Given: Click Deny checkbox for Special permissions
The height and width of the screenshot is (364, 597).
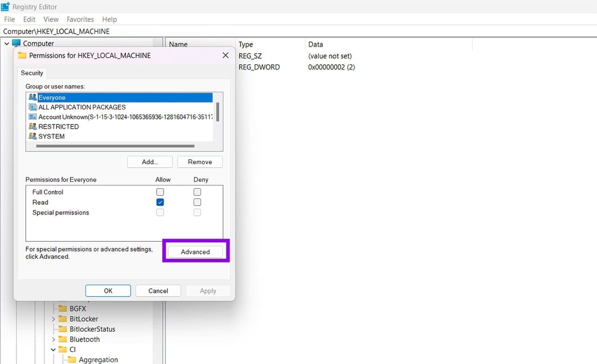Looking at the screenshot, I should point(197,213).
